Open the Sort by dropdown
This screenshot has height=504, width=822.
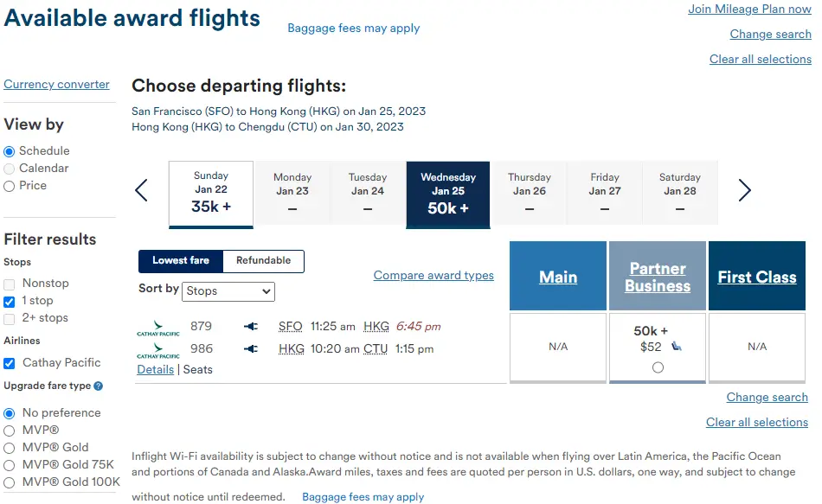[228, 291]
